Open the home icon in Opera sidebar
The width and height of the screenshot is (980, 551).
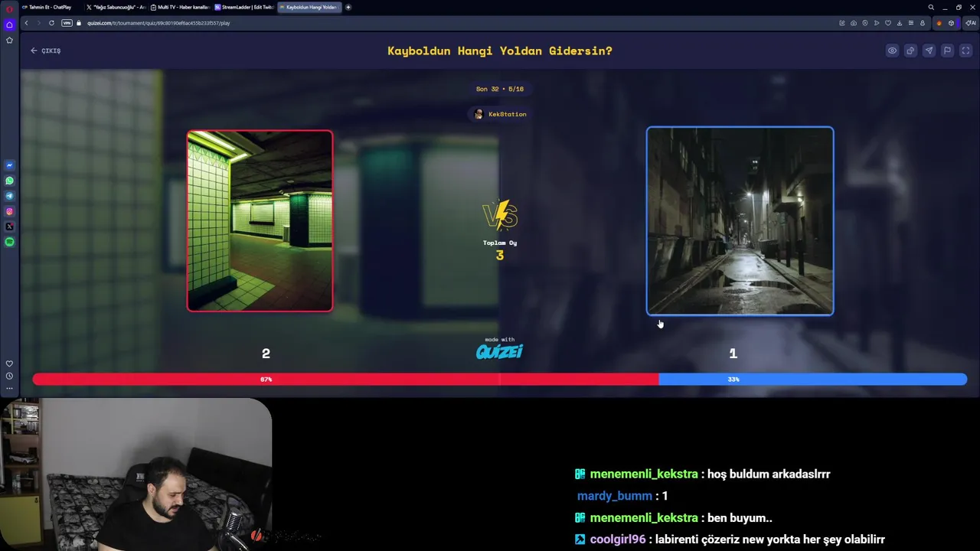(x=9, y=24)
